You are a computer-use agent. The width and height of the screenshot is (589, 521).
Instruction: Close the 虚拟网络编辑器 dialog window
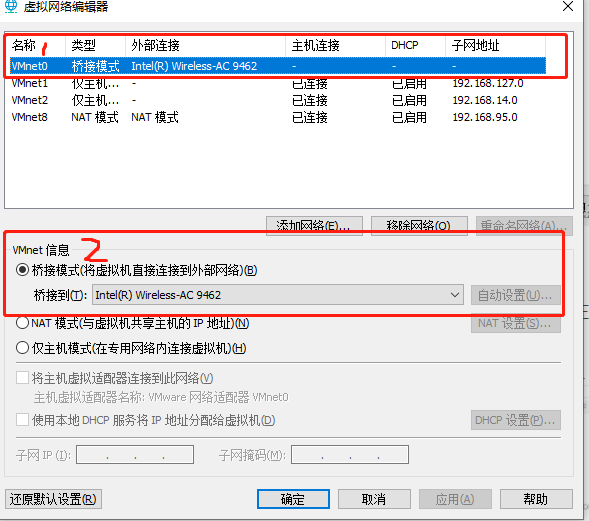pos(568,6)
